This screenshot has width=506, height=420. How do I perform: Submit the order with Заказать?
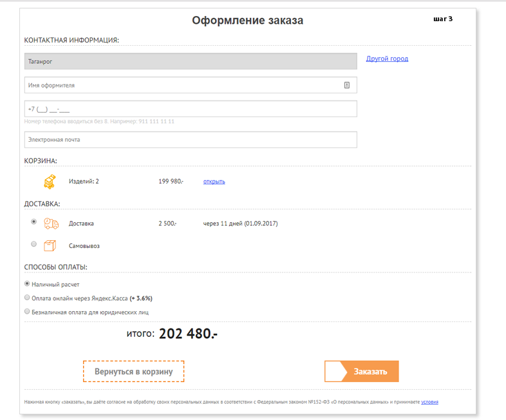(370, 372)
